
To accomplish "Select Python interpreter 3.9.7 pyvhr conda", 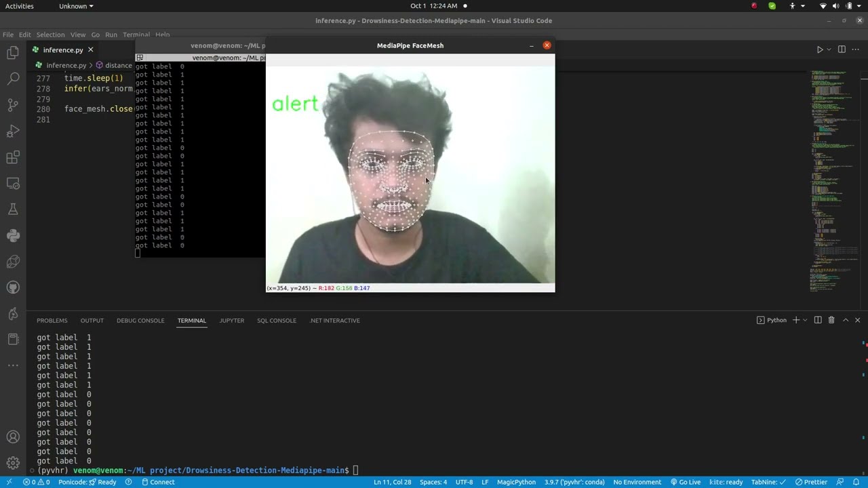I will click(574, 482).
